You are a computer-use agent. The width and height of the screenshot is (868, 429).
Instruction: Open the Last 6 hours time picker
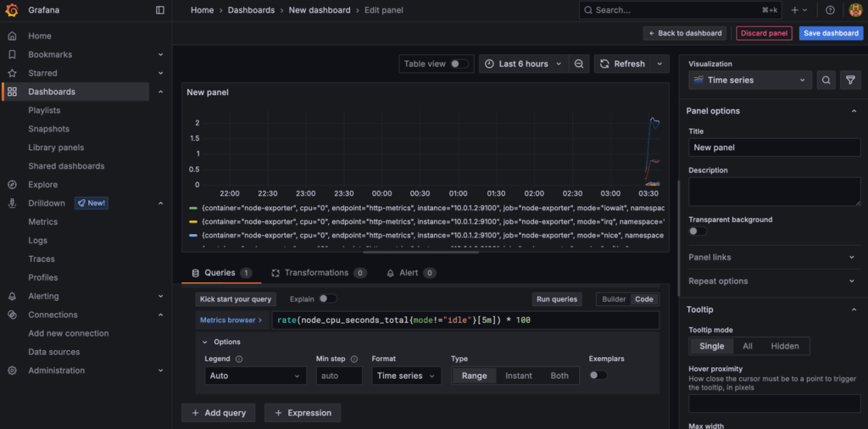[x=524, y=64]
